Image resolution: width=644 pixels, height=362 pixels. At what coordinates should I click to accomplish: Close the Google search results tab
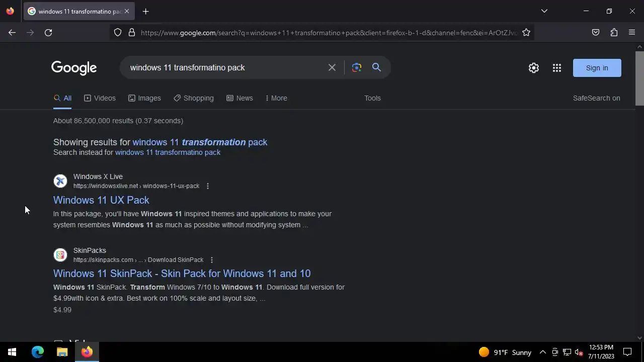click(127, 11)
